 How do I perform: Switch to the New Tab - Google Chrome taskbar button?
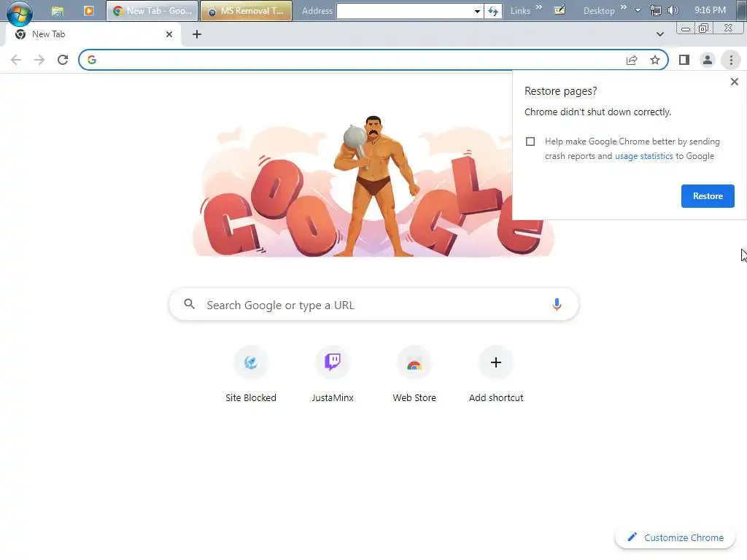[152, 10]
